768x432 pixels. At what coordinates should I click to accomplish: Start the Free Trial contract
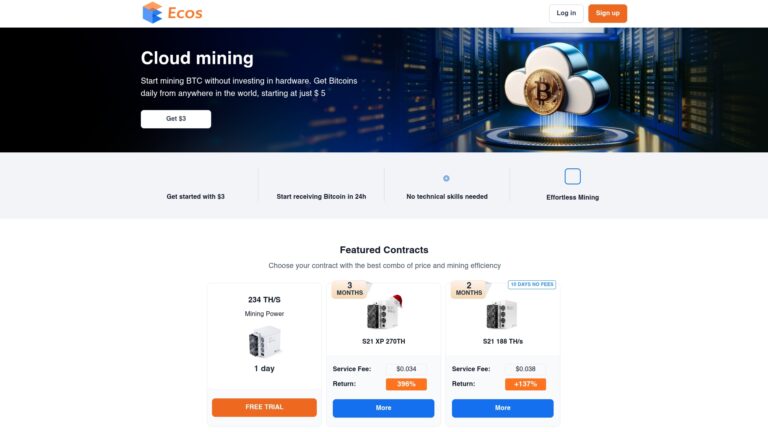pos(264,407)
